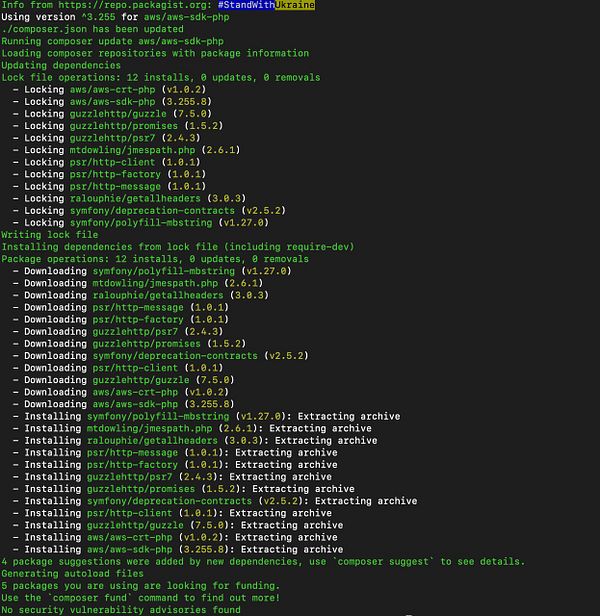Click "Locking aws/aws-sdk-php (3.255.8)" line
The image size is (600, 616).
pos(112,102)
